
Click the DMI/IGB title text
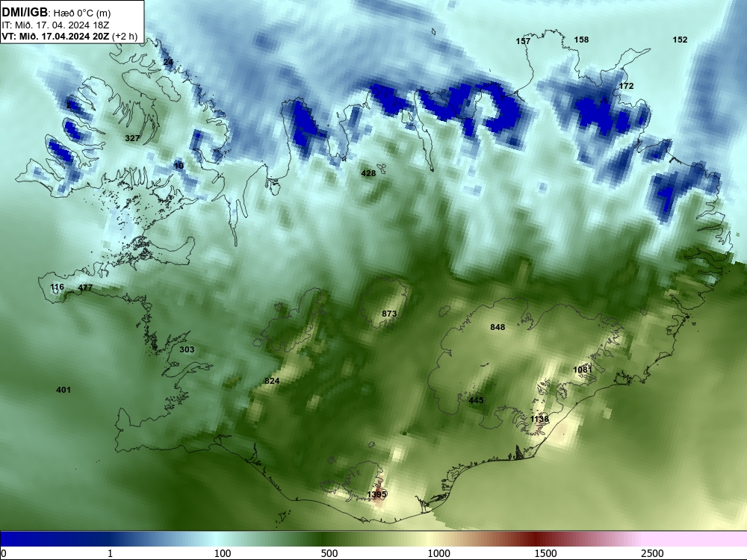click(25, 13)
